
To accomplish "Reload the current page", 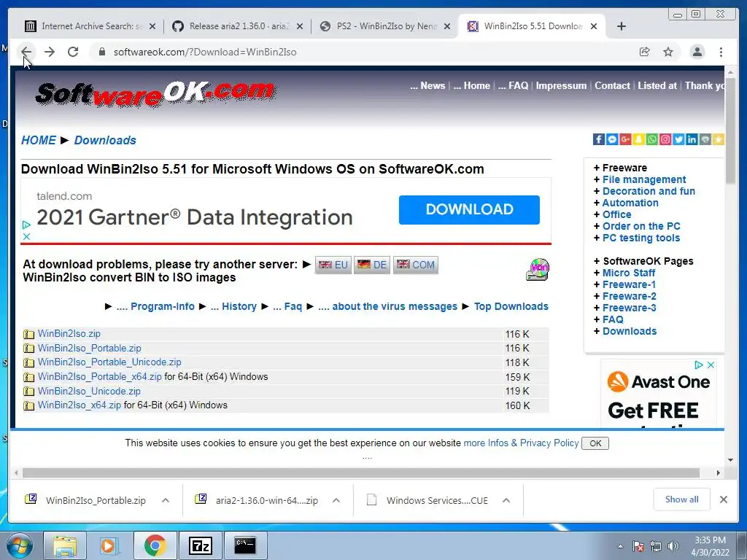I will pos(73,52).
